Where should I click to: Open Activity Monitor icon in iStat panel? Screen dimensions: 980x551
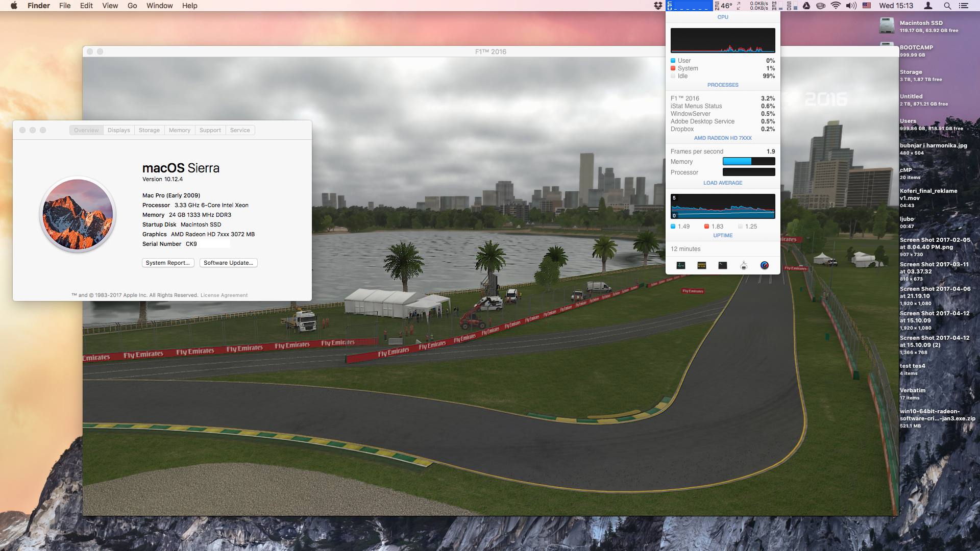(x=681, y=265)
